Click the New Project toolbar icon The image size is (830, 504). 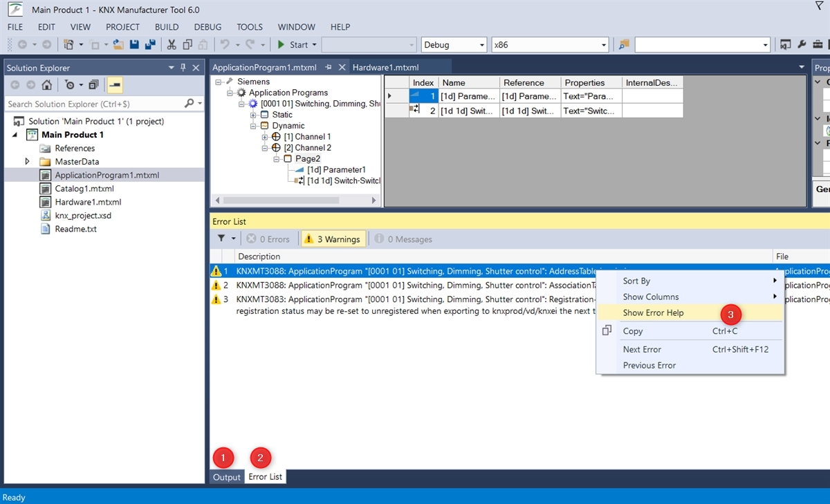pos(68,44)
